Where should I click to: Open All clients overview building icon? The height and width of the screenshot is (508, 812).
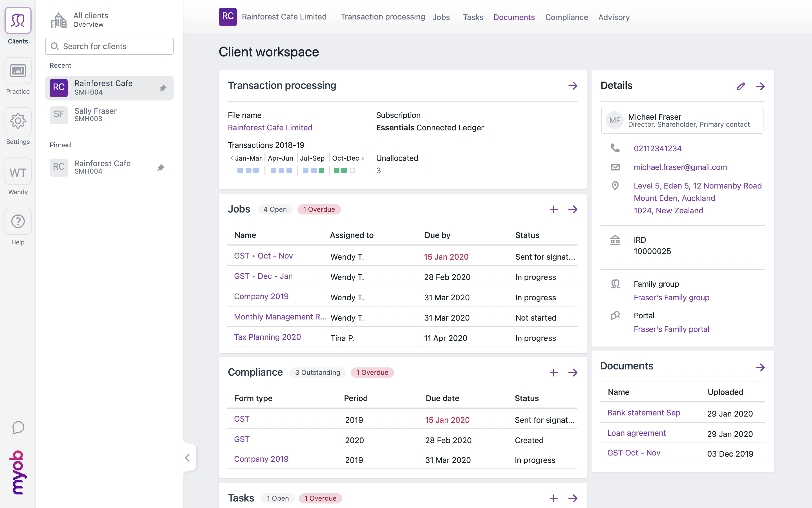58,20
